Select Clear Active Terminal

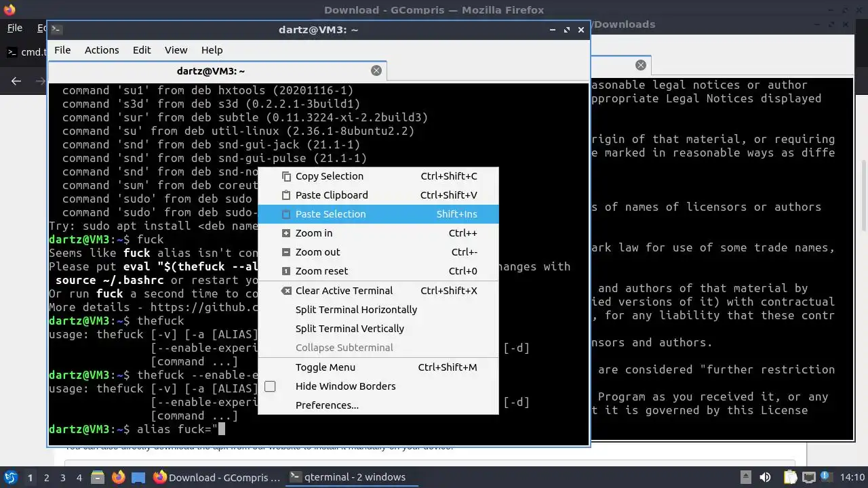coord(378,290)
